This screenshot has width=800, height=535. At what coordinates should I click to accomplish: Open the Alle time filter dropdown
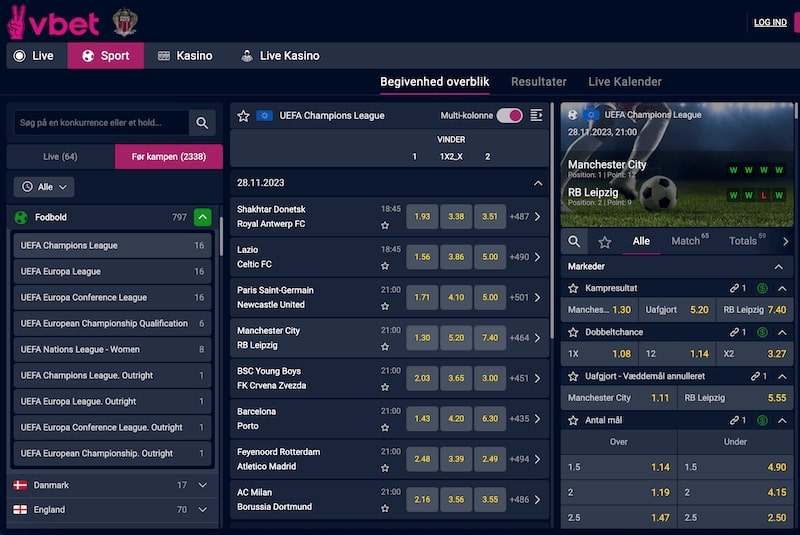44,187
